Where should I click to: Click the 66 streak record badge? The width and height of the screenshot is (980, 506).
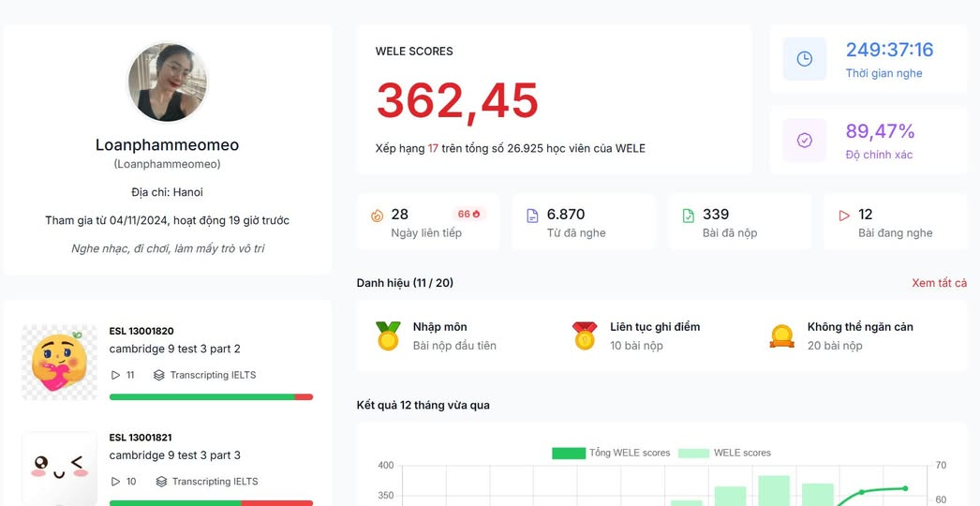tap(468, 215)
